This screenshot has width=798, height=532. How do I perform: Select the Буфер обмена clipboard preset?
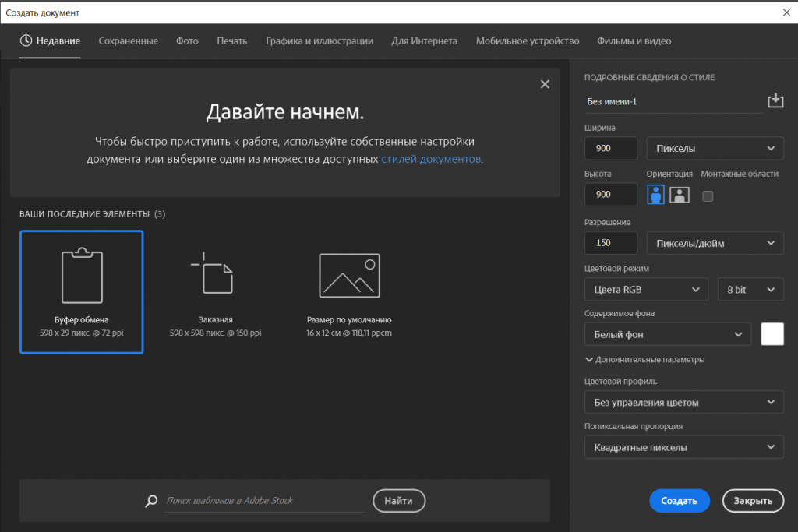tap(81, 292)
